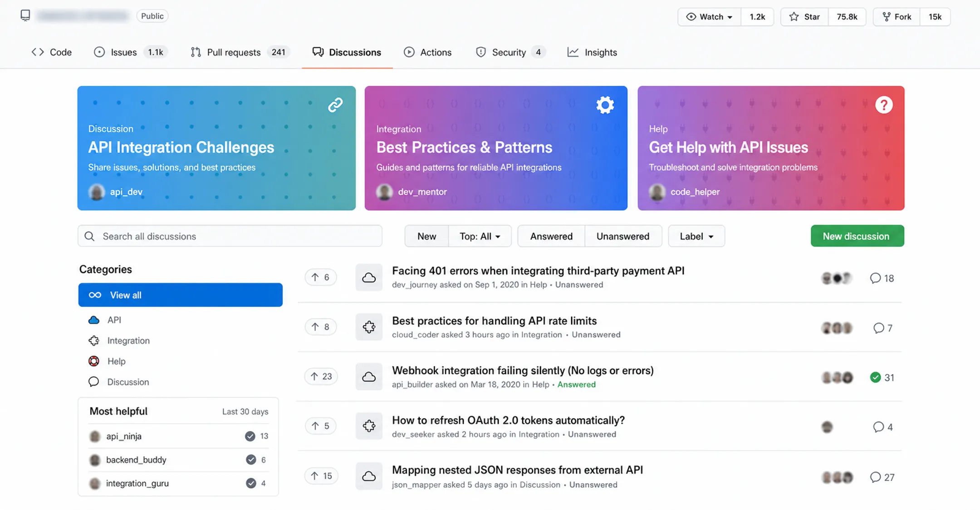Select the Discussions tab
Image resolution: width=980 pixels, height=510 pixels.
(347, 52)
